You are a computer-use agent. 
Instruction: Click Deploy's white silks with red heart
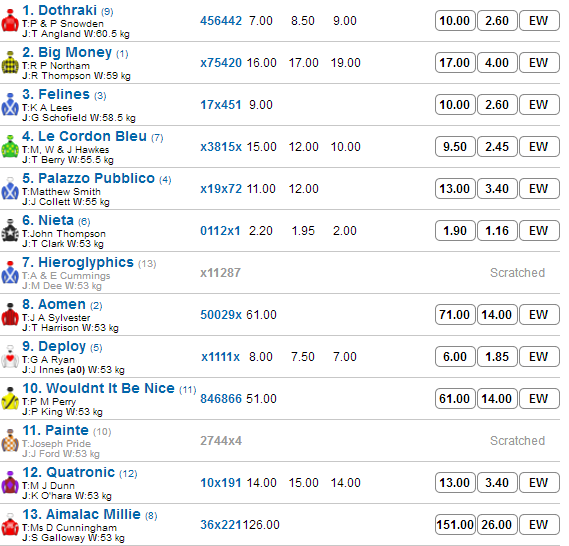[10, 357]
